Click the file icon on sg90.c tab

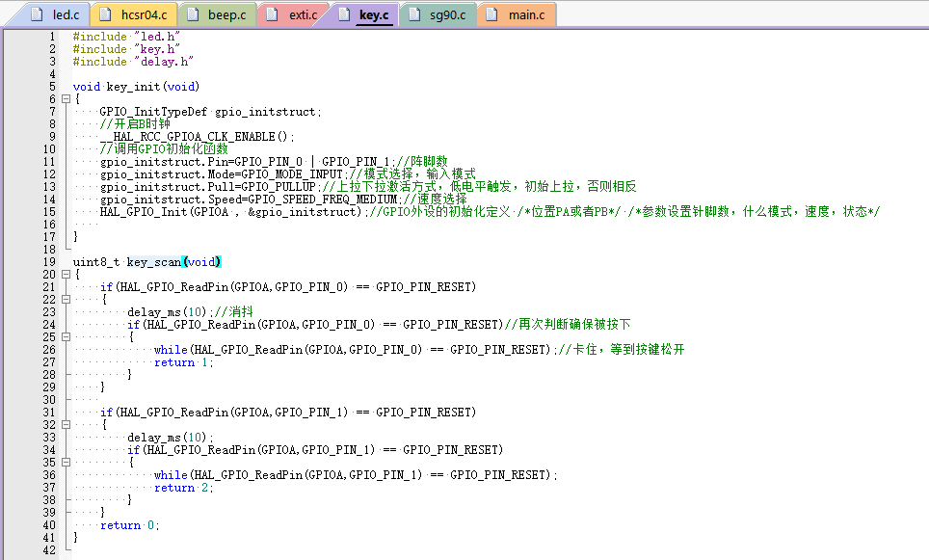click(414, 14)
